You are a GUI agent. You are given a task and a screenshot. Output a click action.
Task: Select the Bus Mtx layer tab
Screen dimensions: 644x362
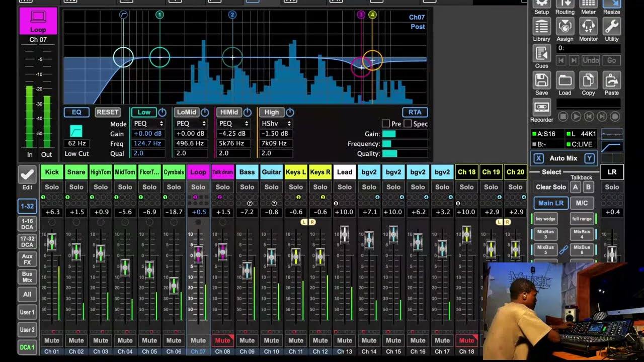point(27,277)
